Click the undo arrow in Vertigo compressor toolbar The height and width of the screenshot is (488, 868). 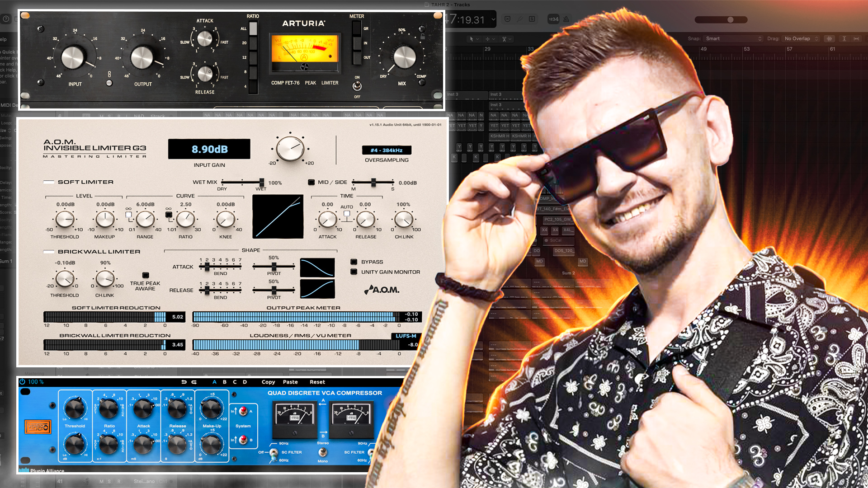click(184, 382)
